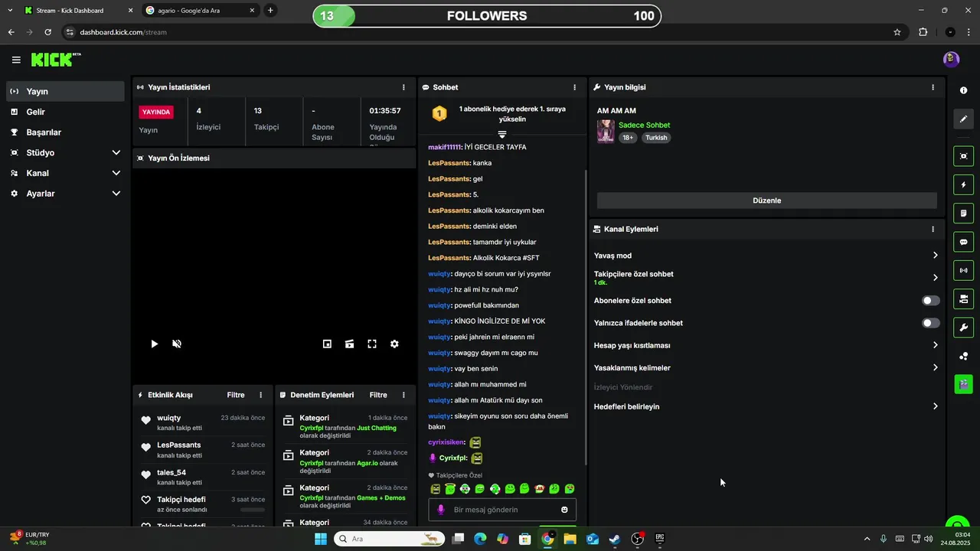The height and width of the screenshot is (551, 980).
Task: Unmute the stream preview audio
Action: [177, 344]
